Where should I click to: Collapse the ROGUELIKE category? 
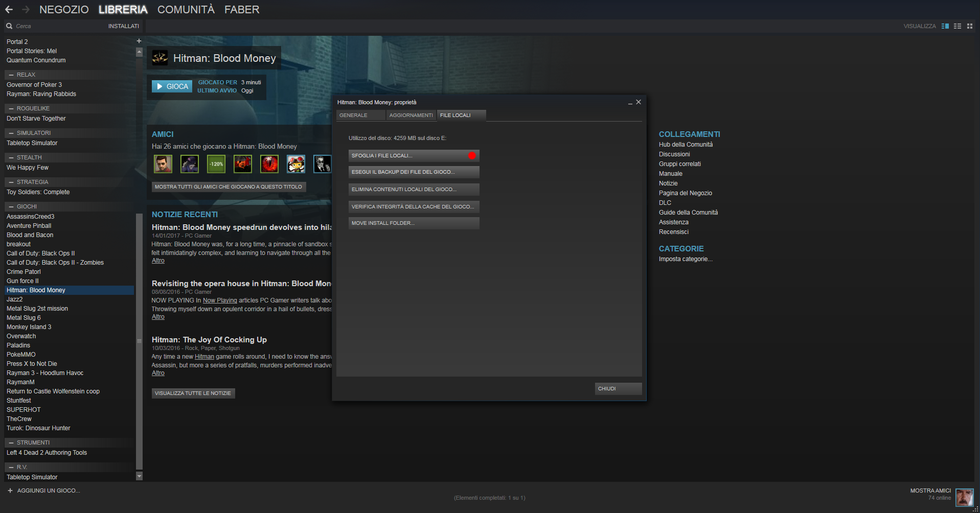pyautogui.click(x=11, y=108)
